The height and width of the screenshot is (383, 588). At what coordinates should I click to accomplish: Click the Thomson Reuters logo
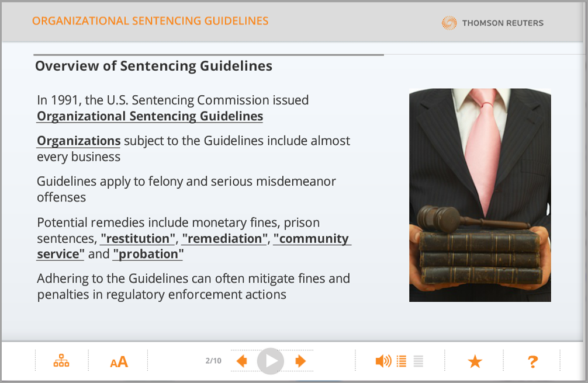pyautogui.click(x=493, y=23)
